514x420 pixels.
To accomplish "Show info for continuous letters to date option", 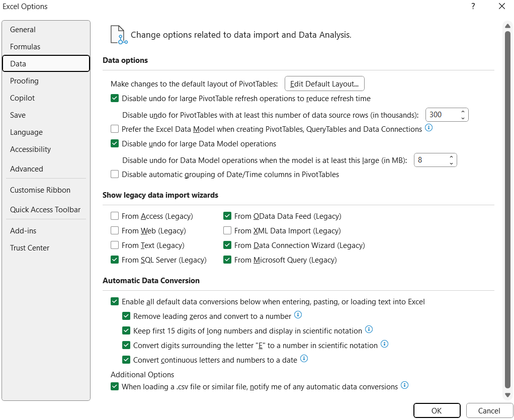I will point(304,358).
